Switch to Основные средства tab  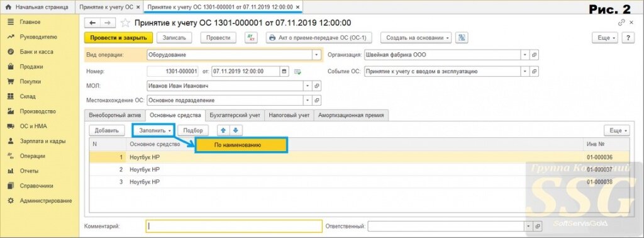point(175,115)
